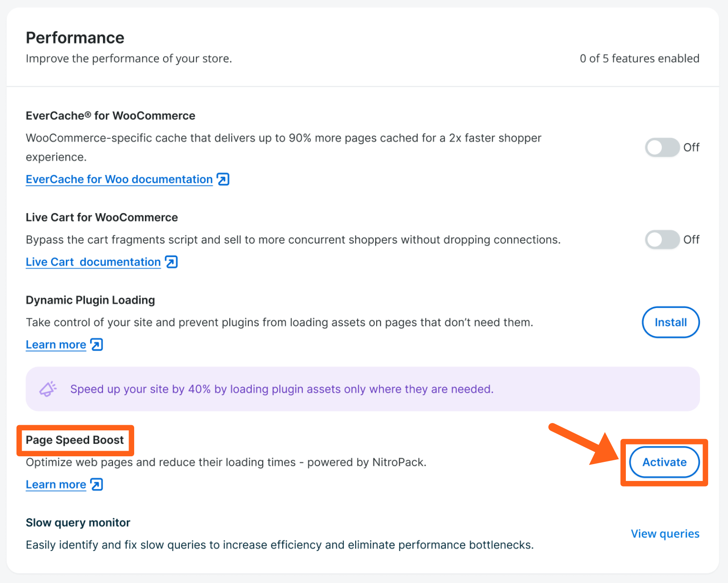The image size is (728, 583).
Task: Click external-link icon under Page Speed Boost
Action: click(97, 485)
